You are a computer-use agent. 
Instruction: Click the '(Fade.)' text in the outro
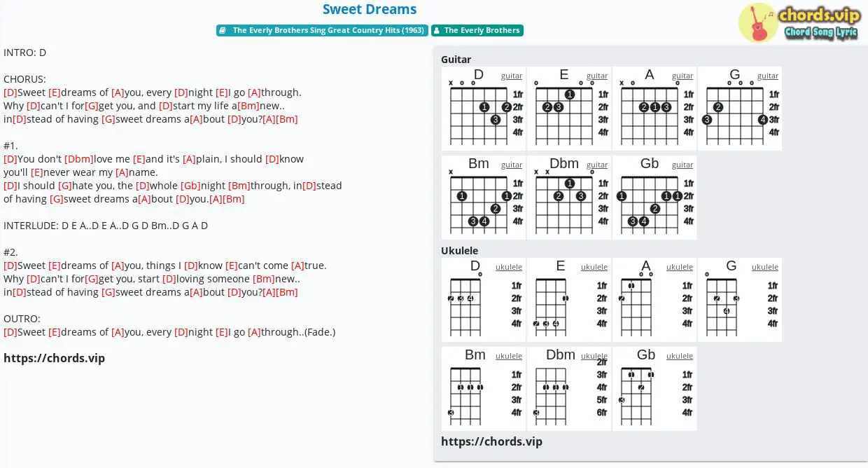coord(320,332)
